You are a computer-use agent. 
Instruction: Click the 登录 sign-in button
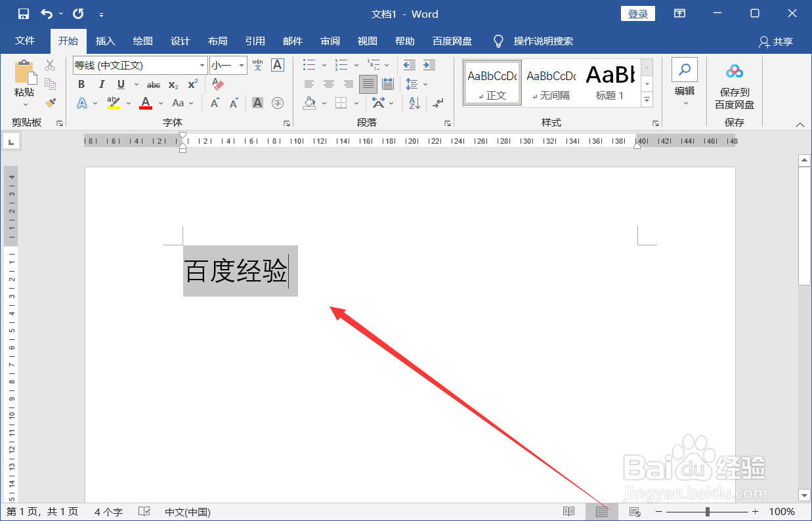(638, 14)
